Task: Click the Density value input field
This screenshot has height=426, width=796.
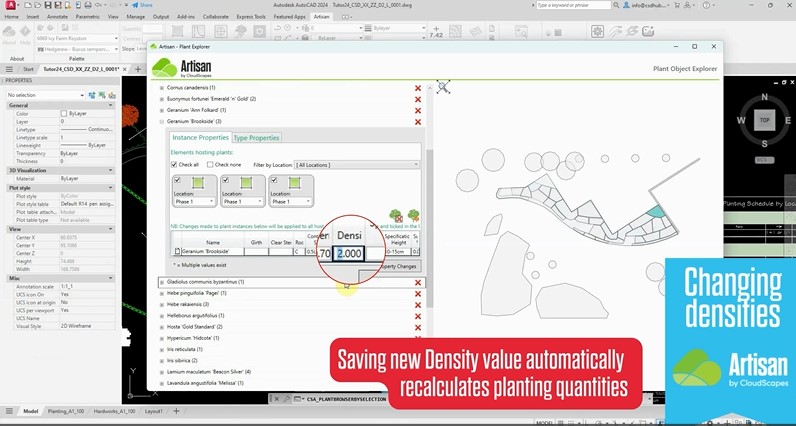Action: [351, 254]
